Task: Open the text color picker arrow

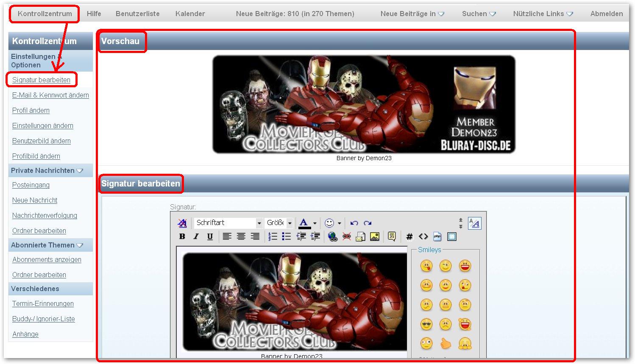Action: tap(315, 223)
